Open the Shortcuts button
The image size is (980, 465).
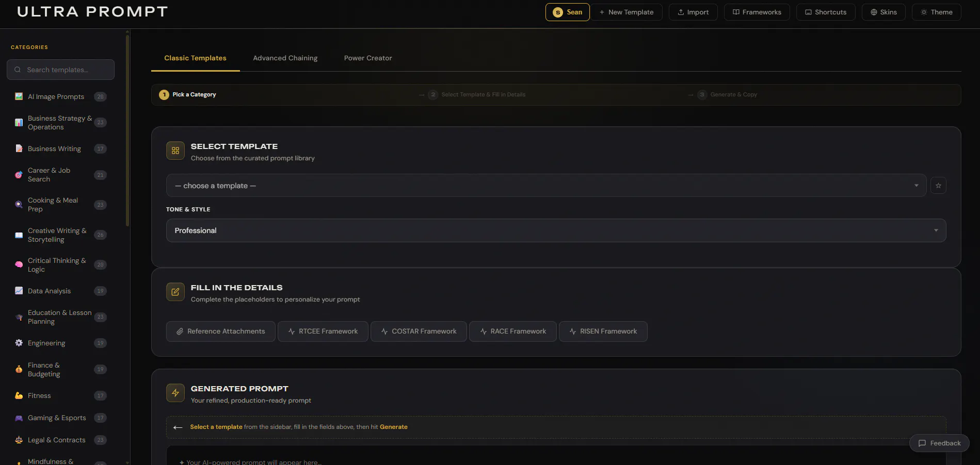(x=826, y=12)
